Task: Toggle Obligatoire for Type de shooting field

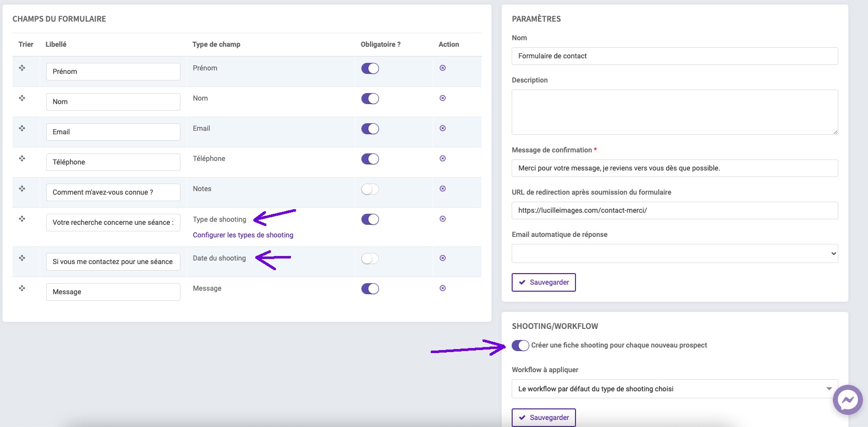Action: pyautogui.click(x=370, y=219)
